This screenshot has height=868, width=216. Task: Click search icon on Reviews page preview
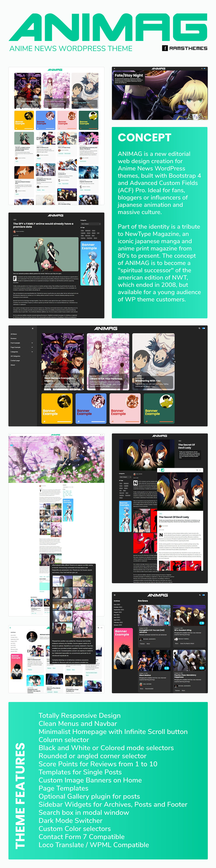(x=200, y=595)
